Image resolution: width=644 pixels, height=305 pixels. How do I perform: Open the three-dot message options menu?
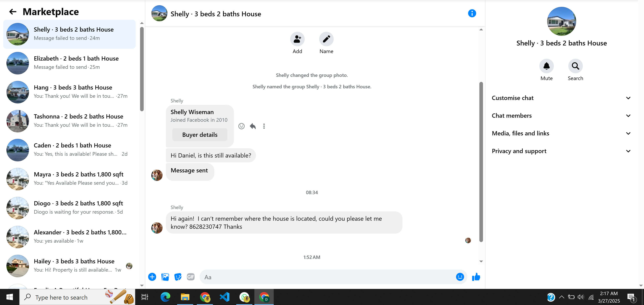coord(264,126)
